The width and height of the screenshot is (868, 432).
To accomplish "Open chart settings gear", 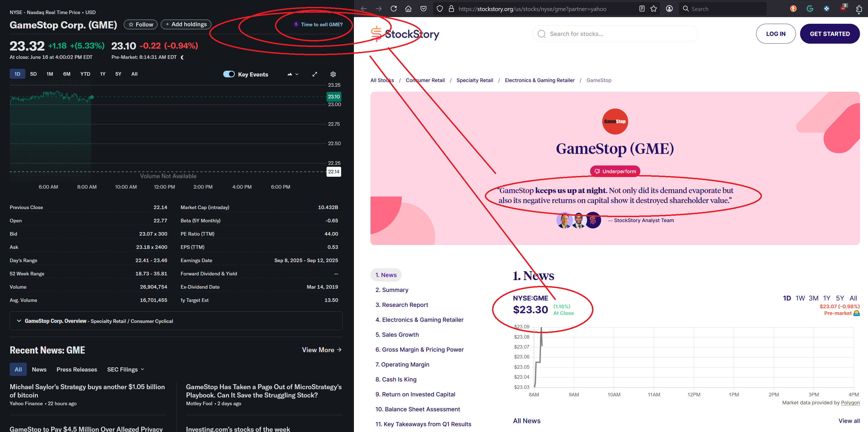I will click(333, 74).
